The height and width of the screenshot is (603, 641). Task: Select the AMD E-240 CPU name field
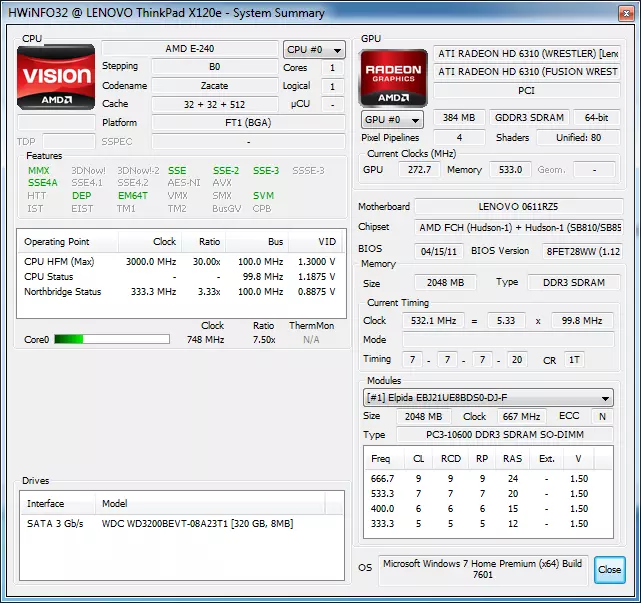coord(190,49)
